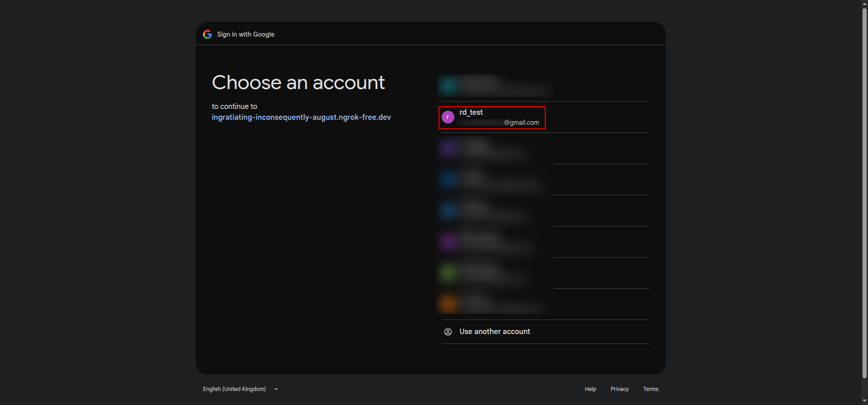Select the rd_test account
This screenshot has height=405, width=868.
click(545, 118)
